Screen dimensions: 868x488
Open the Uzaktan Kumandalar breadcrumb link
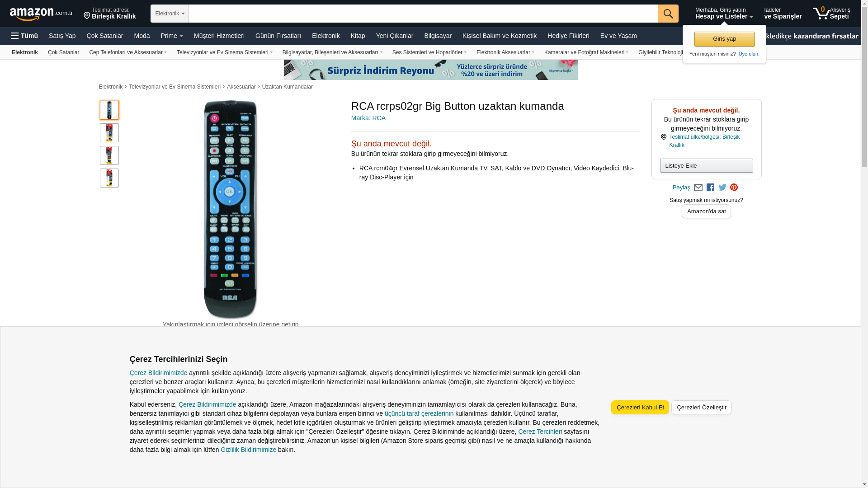(288, 87)
